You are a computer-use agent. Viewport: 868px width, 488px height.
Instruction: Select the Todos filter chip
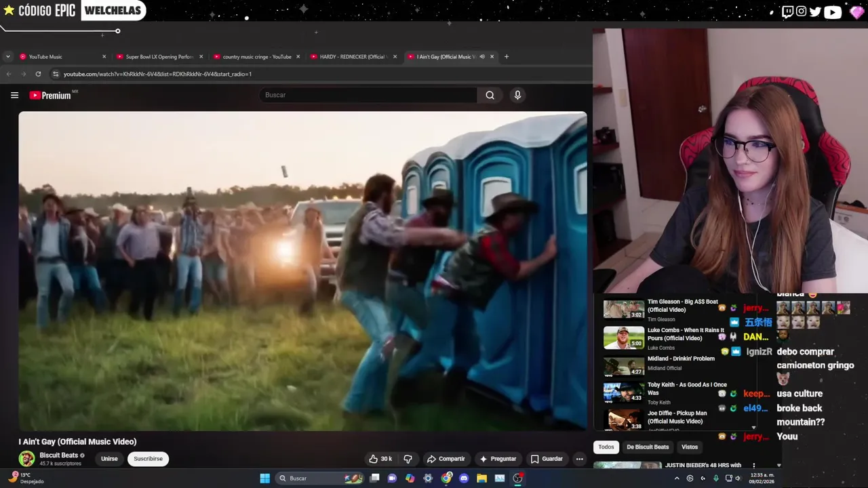tap(606, 447)
